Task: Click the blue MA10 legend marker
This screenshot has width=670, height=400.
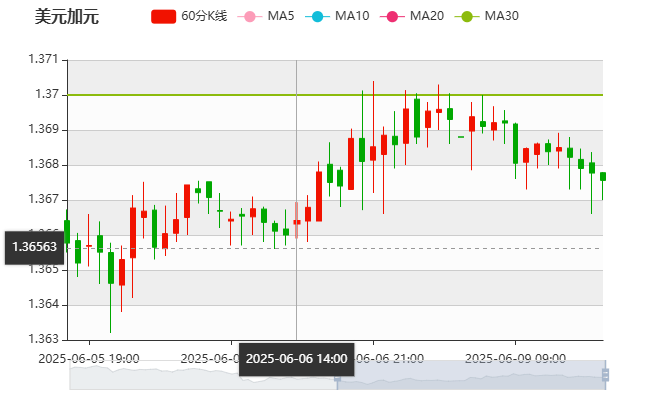Action: click(x=317, y=17)
